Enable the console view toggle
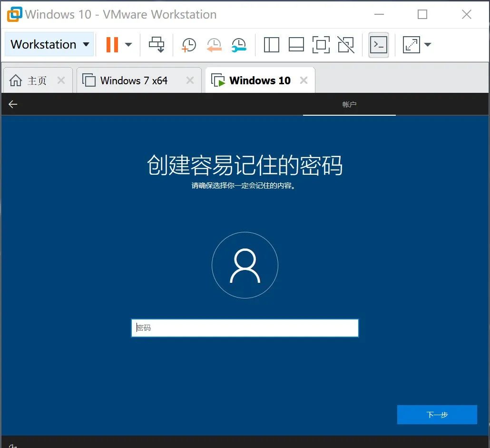Viewport: 490px width, 448px height. (x=378, y=44)
